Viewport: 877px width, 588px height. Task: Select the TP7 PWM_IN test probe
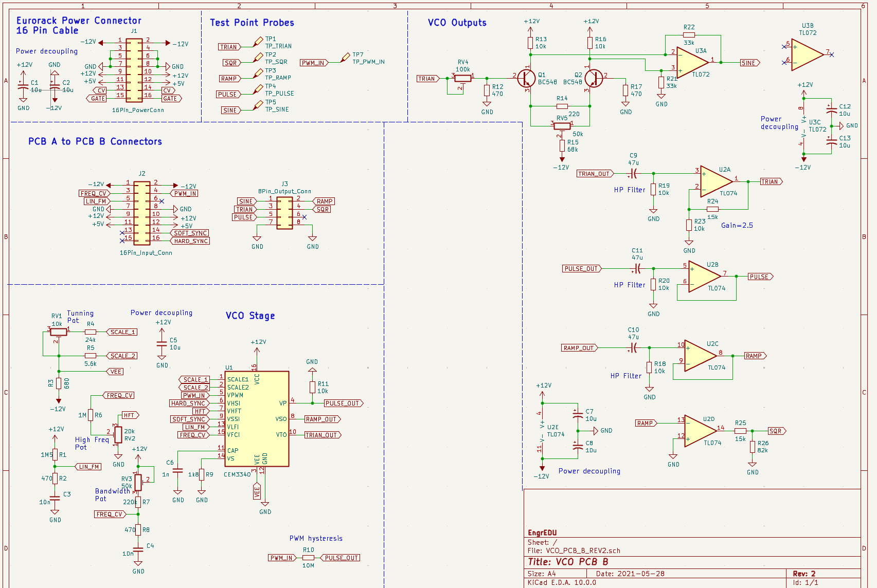click(346, 57)
